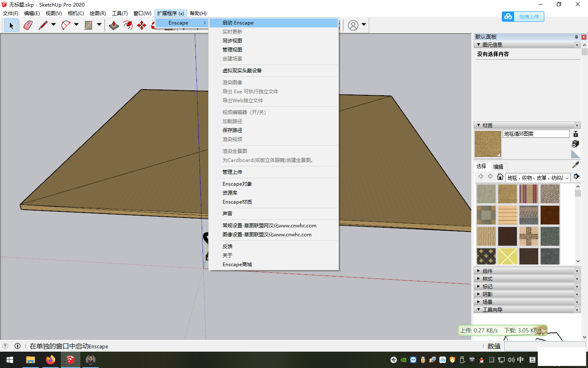The width and height of the screenshot is (588, 368).
Task: Click the display secondary selection pane icon
Action: click(576, 134)
